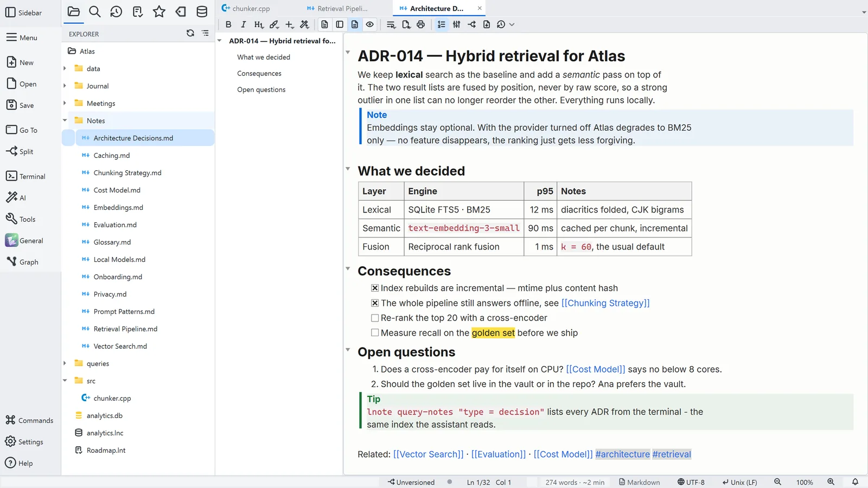
Task: Select the Markdown language mode in status bar
Action: pos(640,482)
